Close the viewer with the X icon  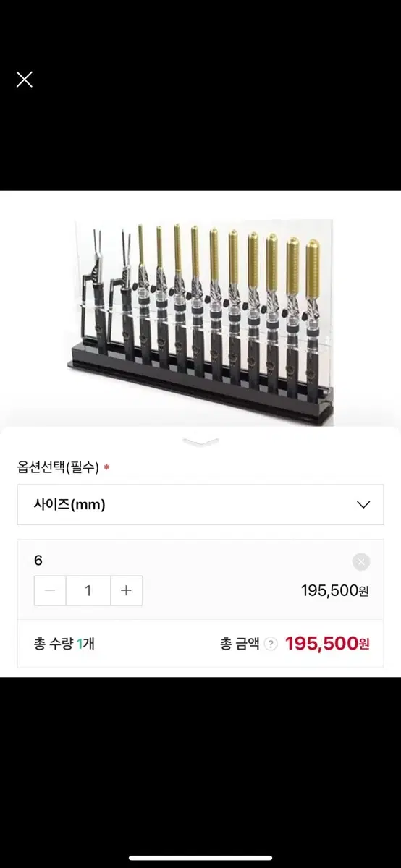point(25,80)
